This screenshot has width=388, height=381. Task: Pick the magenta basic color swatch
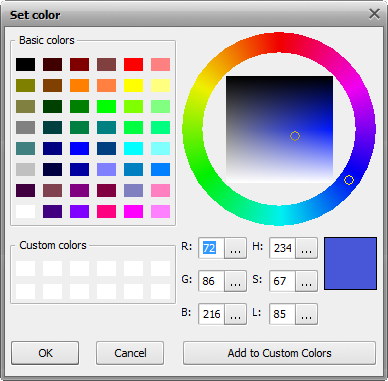pos(133,212)
